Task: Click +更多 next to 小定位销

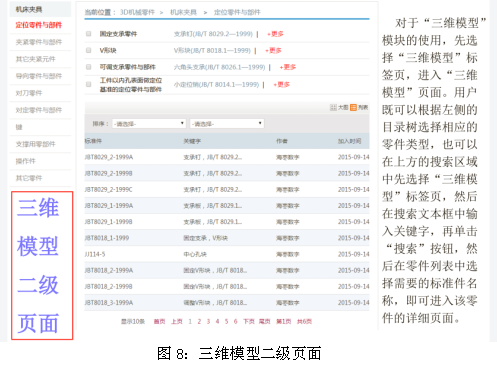Action: 282,84
